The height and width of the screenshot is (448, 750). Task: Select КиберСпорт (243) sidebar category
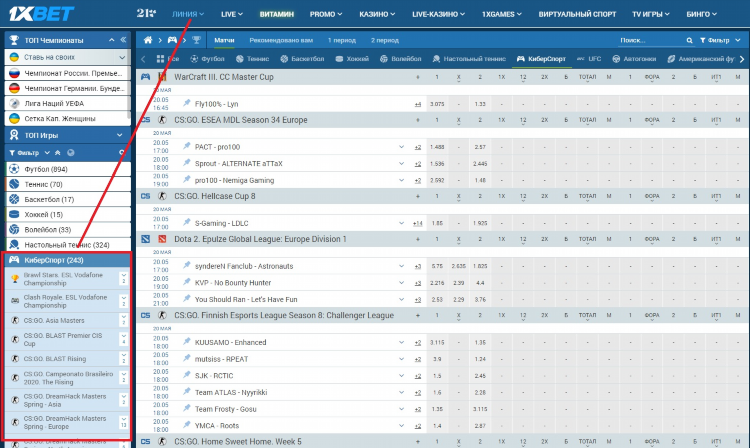click(68, 260)
